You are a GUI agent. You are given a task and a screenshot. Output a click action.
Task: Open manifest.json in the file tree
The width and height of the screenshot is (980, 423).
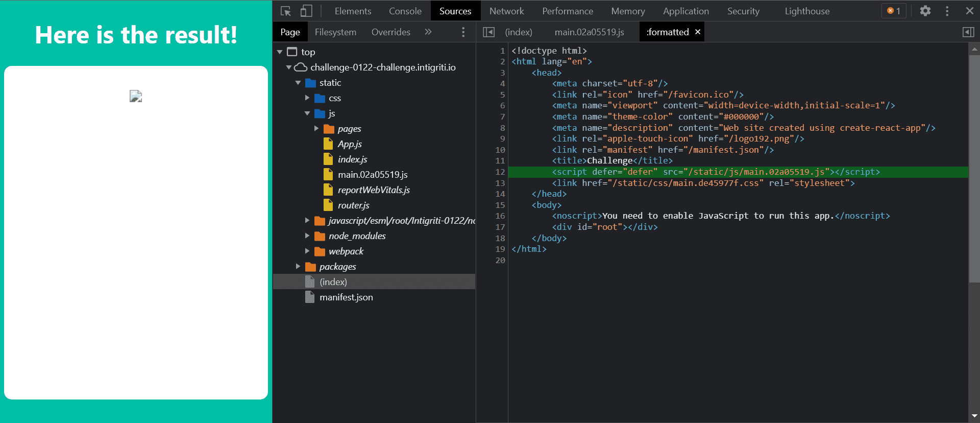[346, 297]
